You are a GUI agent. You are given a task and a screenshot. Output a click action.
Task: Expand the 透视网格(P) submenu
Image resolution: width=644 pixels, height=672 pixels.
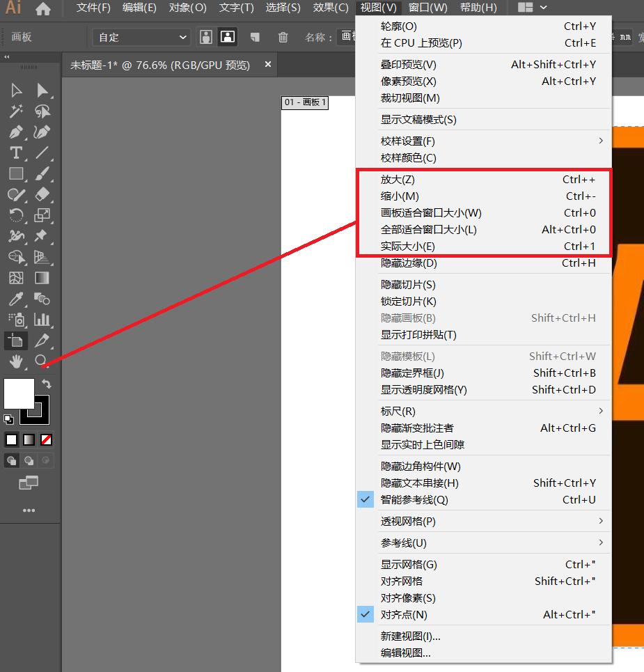483,521
